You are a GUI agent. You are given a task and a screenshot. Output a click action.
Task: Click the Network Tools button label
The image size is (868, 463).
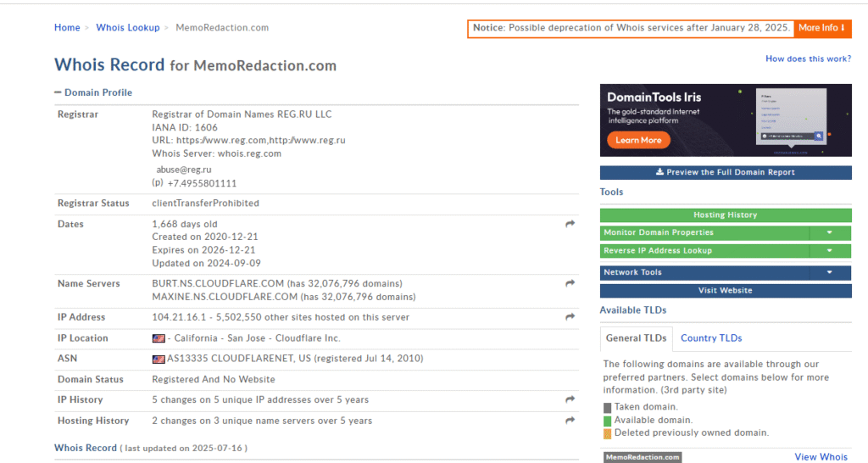pos(632,272)
